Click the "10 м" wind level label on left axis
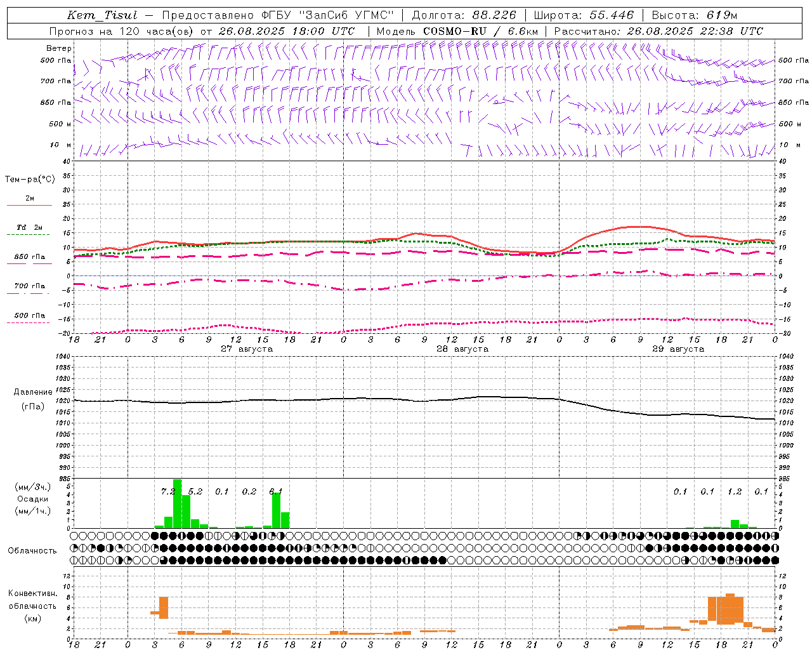Viewport: 812px width, 650px height. [60, 145]
